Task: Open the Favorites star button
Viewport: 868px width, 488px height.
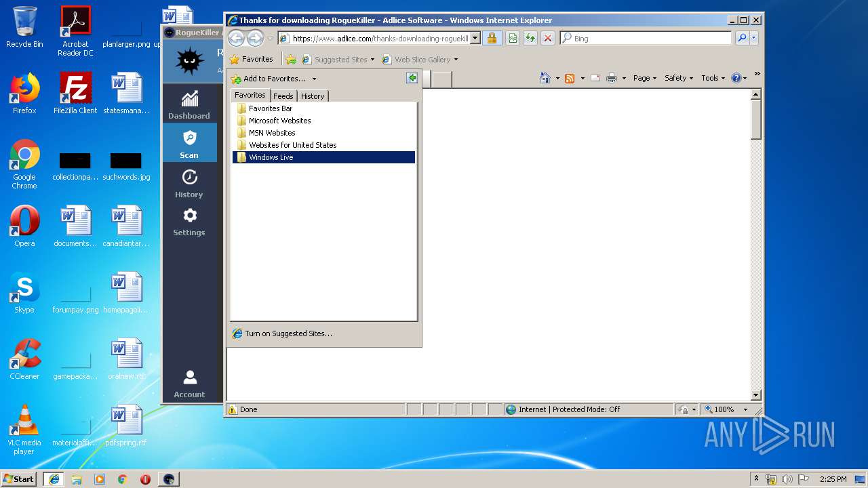Action: pos(251,59)
